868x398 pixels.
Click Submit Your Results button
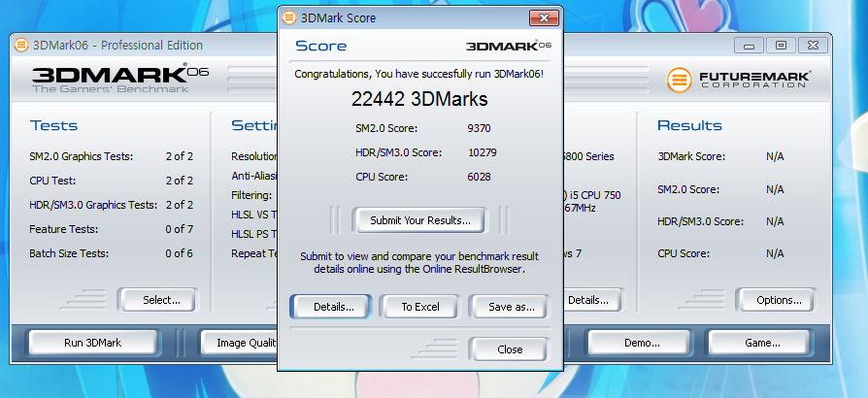tap(420, 220)
